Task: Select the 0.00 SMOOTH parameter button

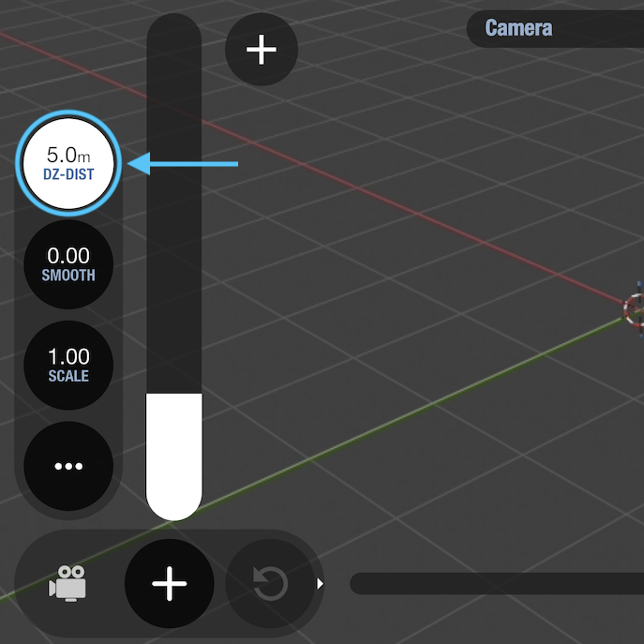Action: [x=68, y=264]
